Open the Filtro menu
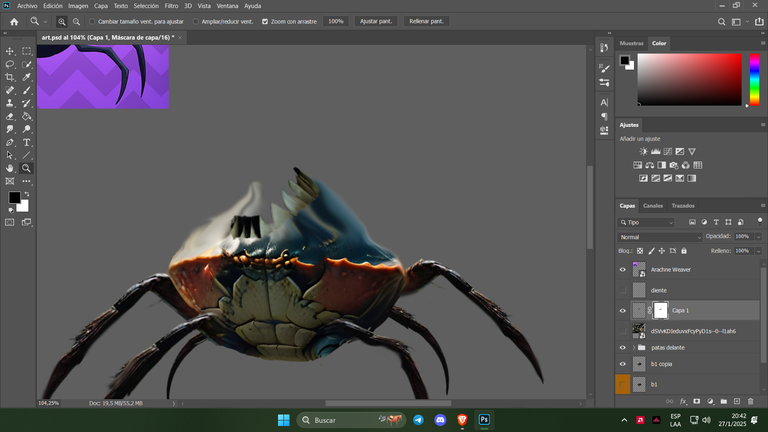 click(x=171, y=6)
